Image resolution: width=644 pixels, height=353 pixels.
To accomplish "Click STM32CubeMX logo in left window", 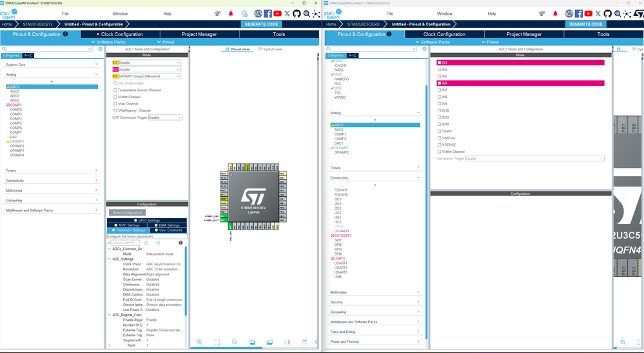I will [x=8, y=14].
